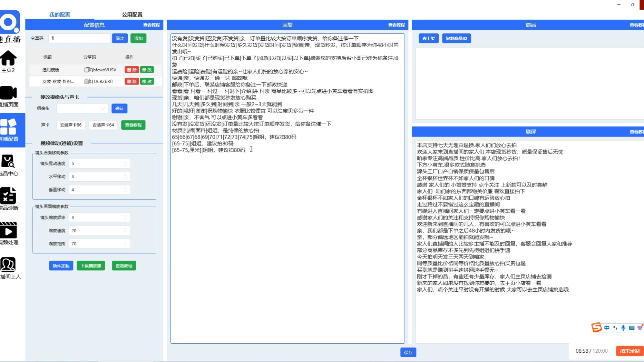Modify the 女装-秋装-针织 configuration
The width and height of the screenshot is (644, 362).
click(147, 81)
